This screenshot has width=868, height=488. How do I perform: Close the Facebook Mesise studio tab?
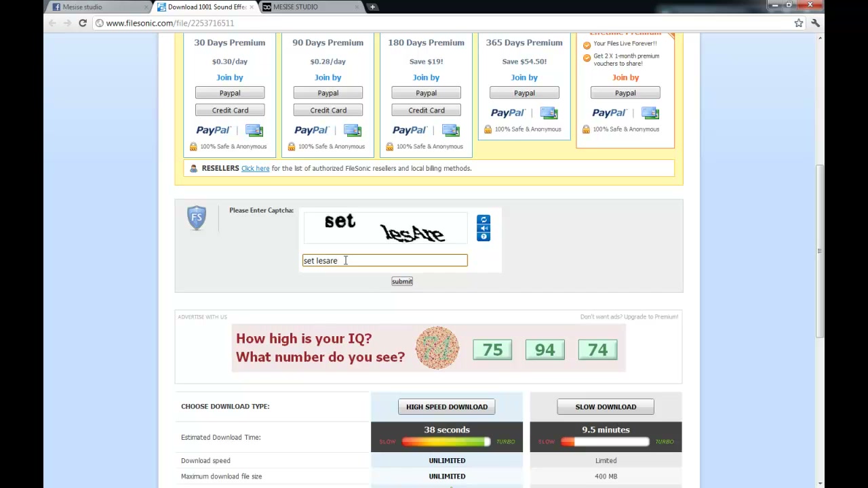click(147, 7)
